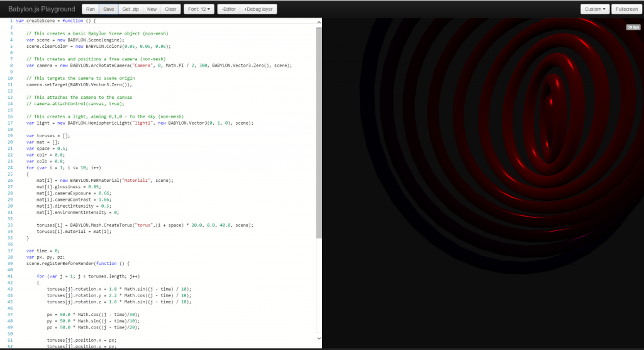
Task: Click the line 'var scene = new BABYLON.Scene(engine);'
Action: (75, 40)
